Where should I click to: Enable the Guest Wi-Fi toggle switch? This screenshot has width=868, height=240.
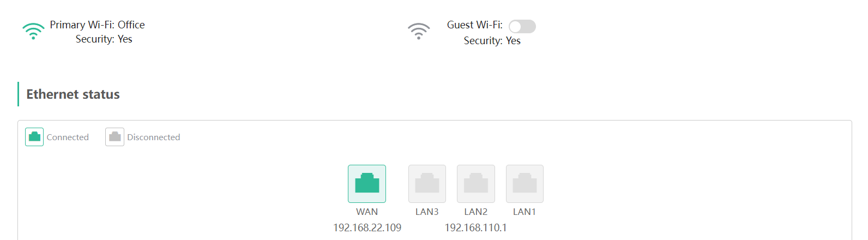point(522,26)
